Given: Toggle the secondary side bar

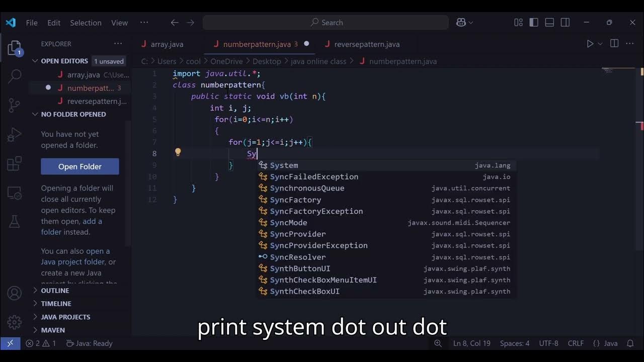Looking at the screenshot, I should (565, 23).
